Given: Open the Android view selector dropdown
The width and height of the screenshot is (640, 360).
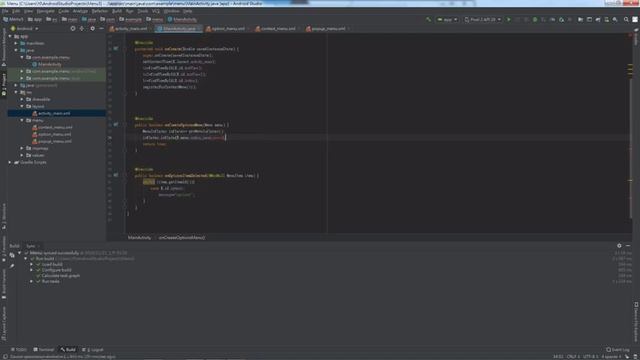Looking at the screenshot, I should [x=24, y=29].
